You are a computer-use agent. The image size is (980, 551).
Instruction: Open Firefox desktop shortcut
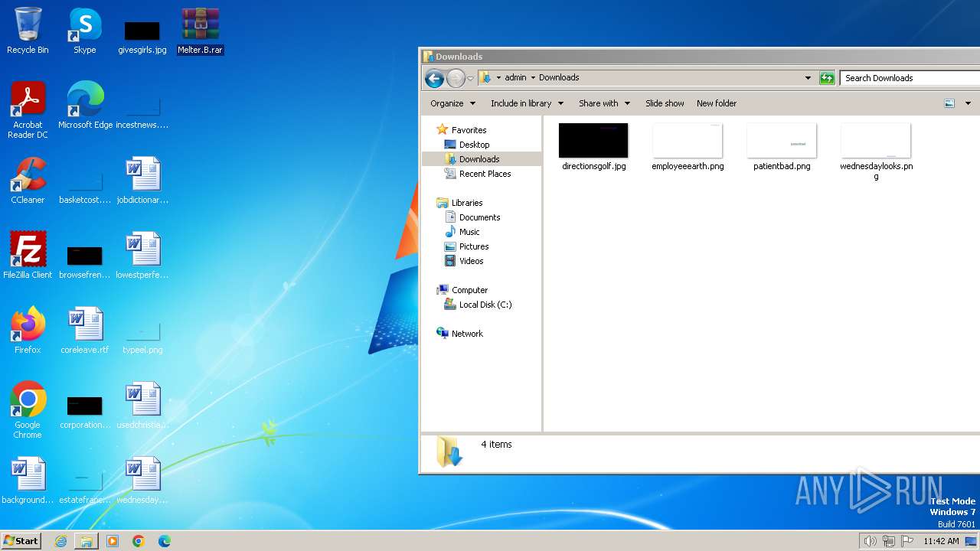pos(28,331)
